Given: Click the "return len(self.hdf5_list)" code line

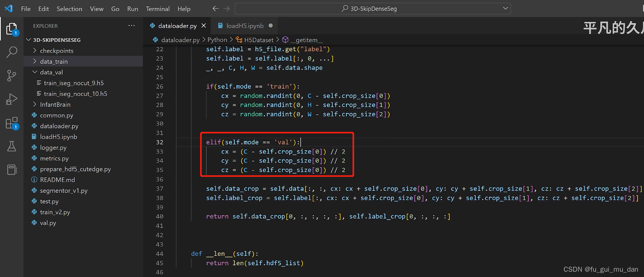Looking at the screenshot, I should coord(255,263).
